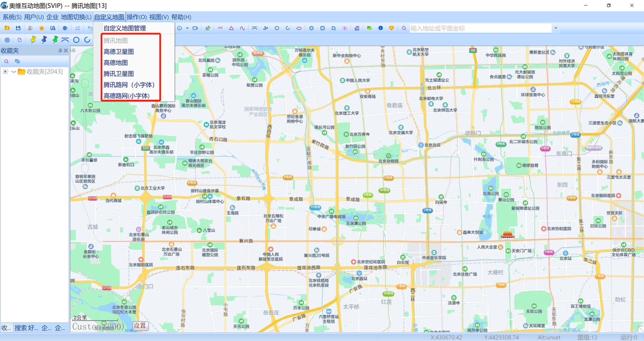Click the blue save disk icon
Viewport: 644px width, 341px height.
tap(18, 28)
